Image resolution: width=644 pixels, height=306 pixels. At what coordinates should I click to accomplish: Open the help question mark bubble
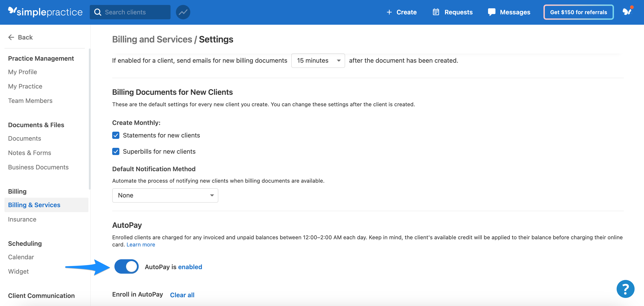point(626,289)
